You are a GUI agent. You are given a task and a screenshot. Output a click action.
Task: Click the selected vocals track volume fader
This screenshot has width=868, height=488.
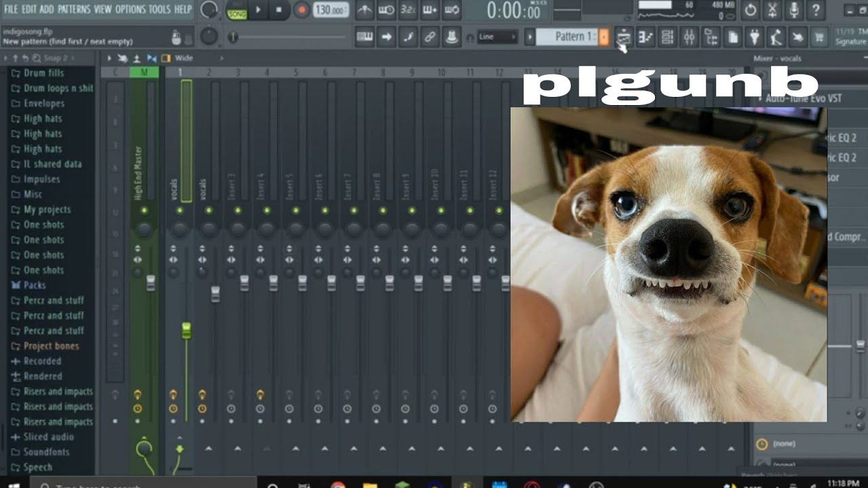(x=186, y=331)
